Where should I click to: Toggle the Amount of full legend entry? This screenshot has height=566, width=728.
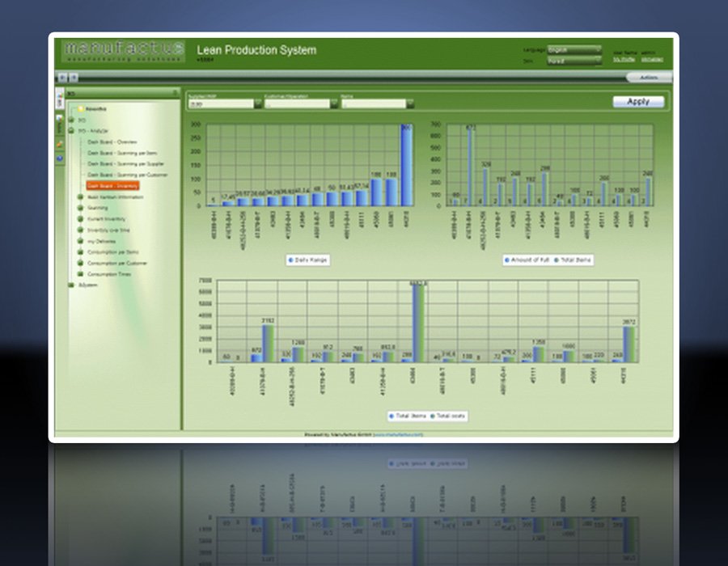pyautogui.click(x=527, y=260)
